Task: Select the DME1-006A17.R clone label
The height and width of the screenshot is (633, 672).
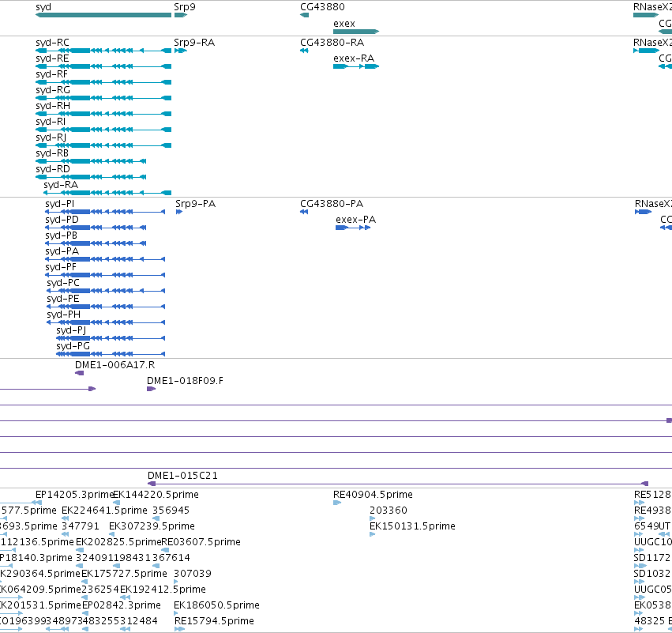Action: tap(115, 365)
